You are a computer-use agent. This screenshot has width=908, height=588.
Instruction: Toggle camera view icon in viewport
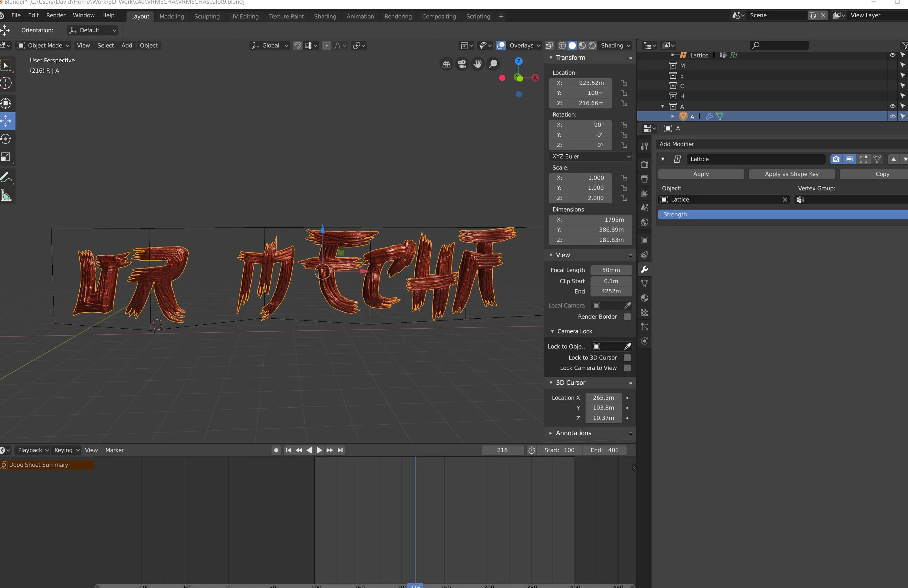pyautogui.click(x=462, y=64)
